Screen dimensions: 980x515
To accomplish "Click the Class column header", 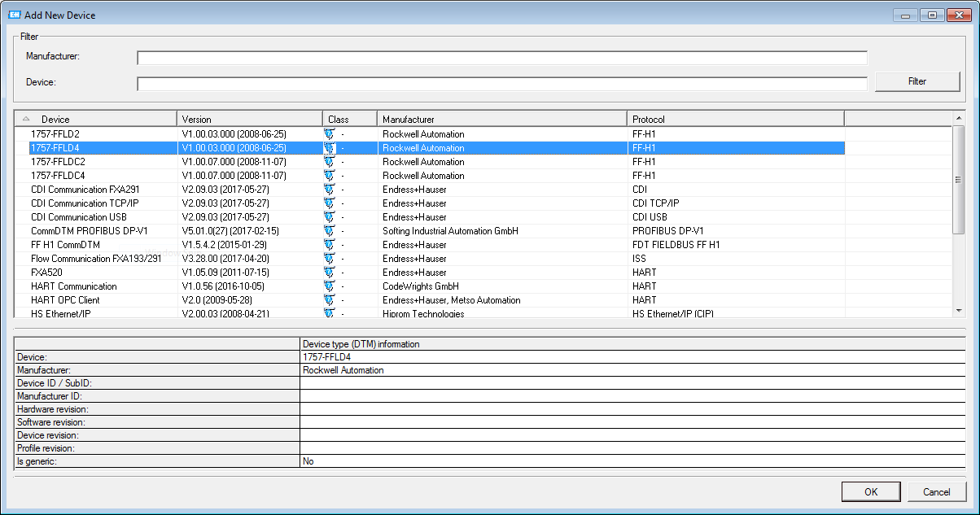I will [x=349, y=120].
